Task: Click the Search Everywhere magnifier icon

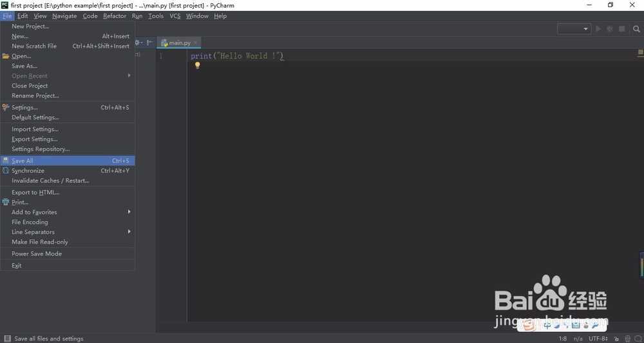Action: (636, 29)
